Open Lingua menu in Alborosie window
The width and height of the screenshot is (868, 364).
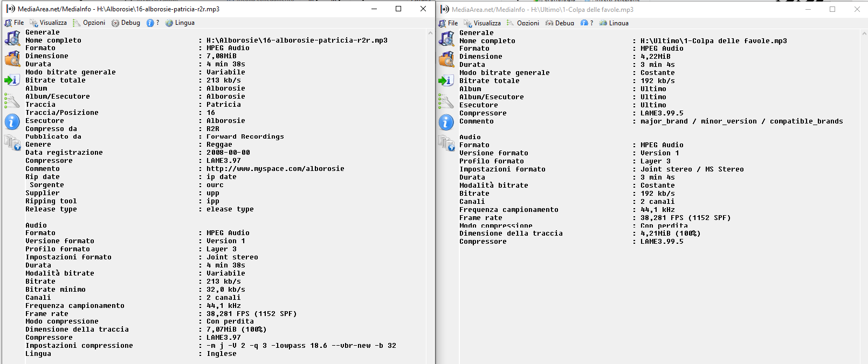point(180,23)
